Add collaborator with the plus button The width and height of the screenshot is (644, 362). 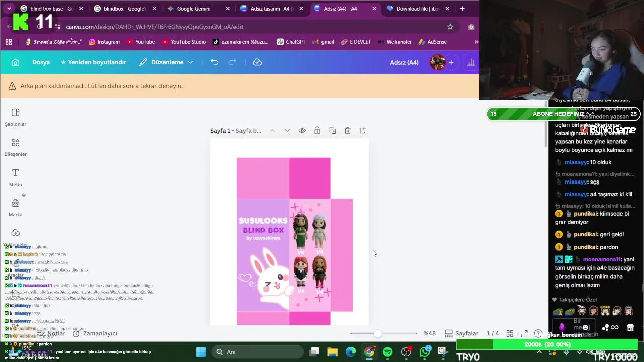tap(451, 62)
